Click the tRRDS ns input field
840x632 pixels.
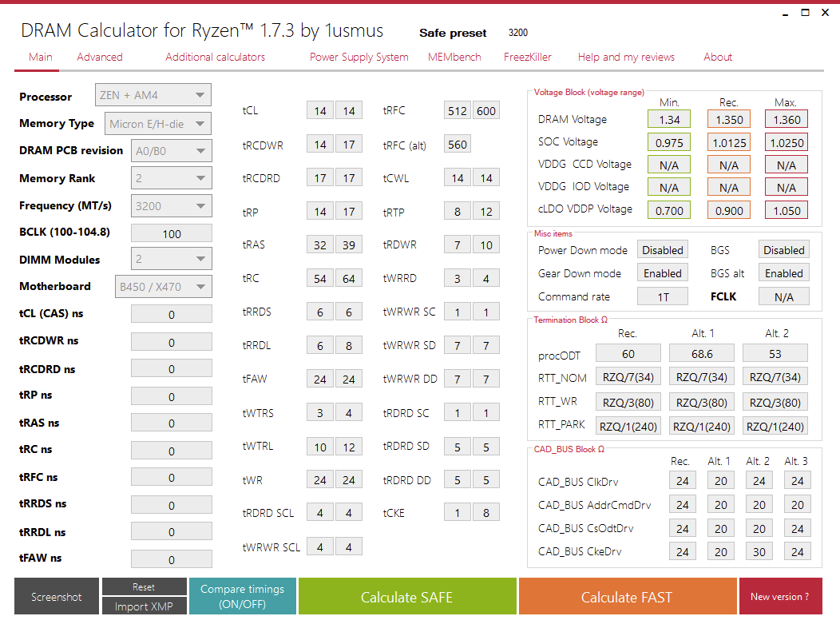[x=172, y=505]
